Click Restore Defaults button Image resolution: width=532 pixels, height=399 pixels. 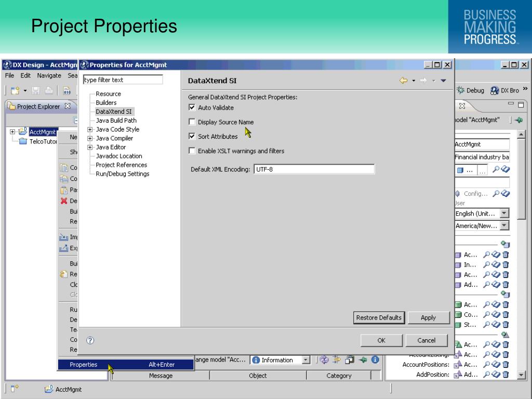tap(379, 317)
